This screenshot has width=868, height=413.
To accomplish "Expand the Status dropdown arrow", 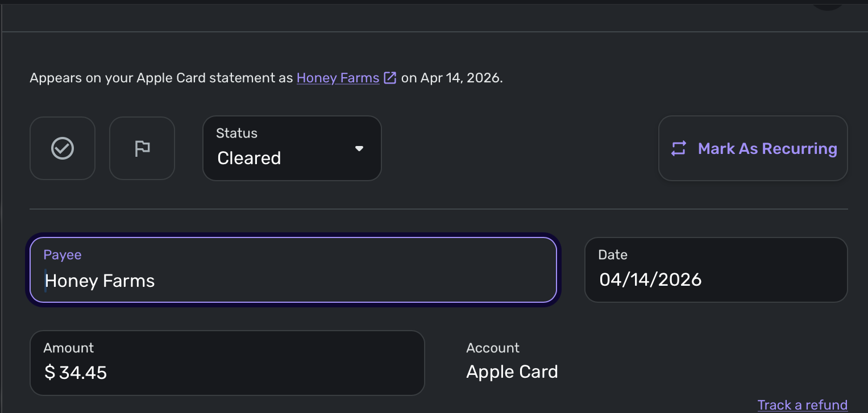I will [359, 148].
